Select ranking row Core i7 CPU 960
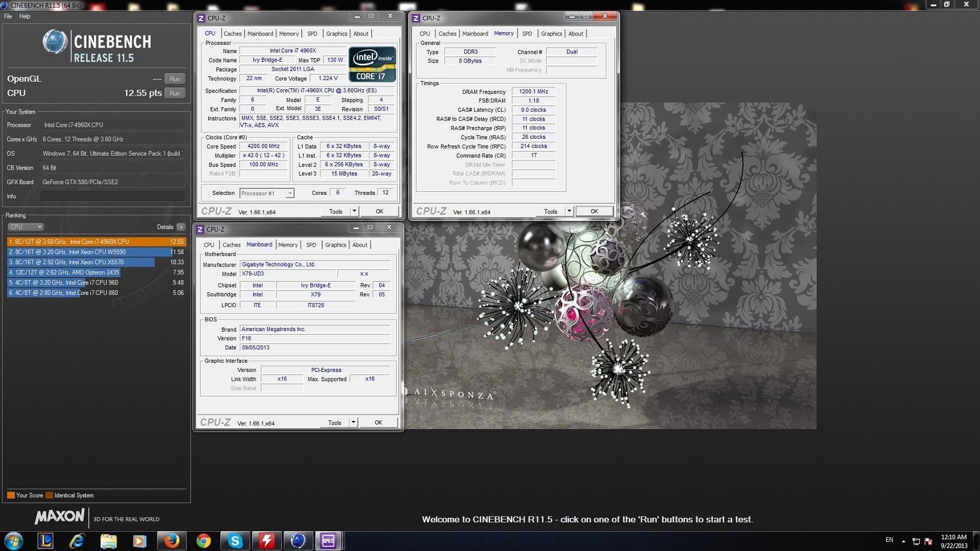980x551 pixels. click(96, 282)
